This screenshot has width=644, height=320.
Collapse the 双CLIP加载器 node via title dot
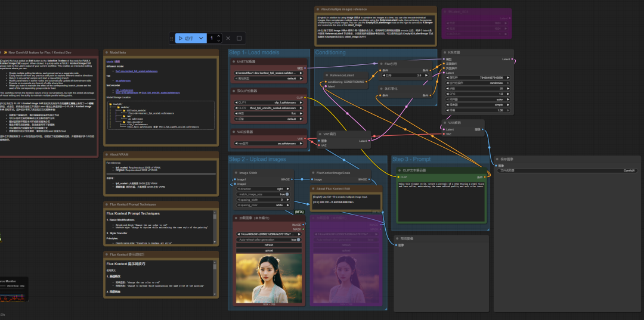pos(233,91)
